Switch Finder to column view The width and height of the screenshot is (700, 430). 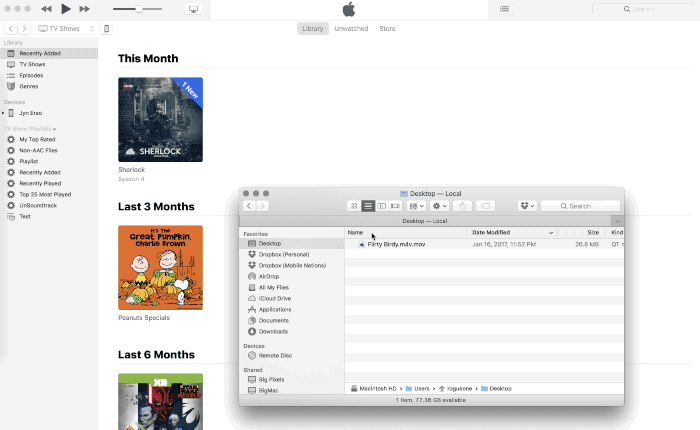point(382,206)
